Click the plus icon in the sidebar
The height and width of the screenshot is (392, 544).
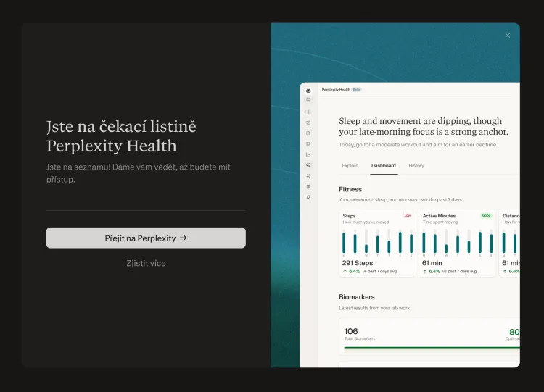pyautogui.click(x=308, y=112)
